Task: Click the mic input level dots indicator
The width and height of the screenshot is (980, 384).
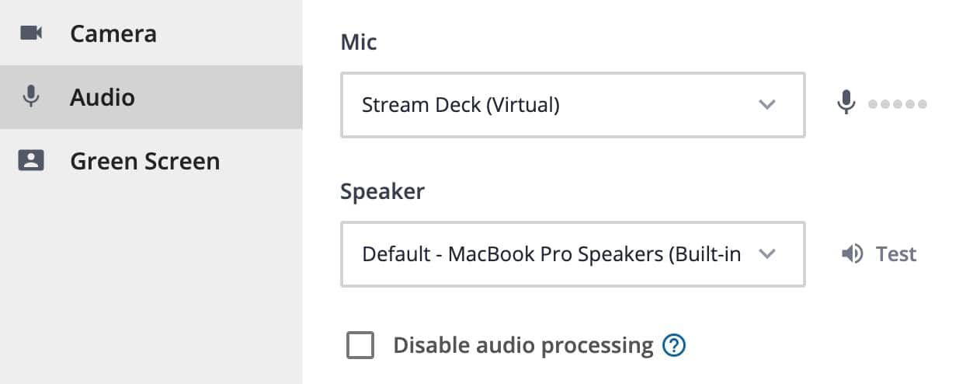Action: (x=898, y=103)
